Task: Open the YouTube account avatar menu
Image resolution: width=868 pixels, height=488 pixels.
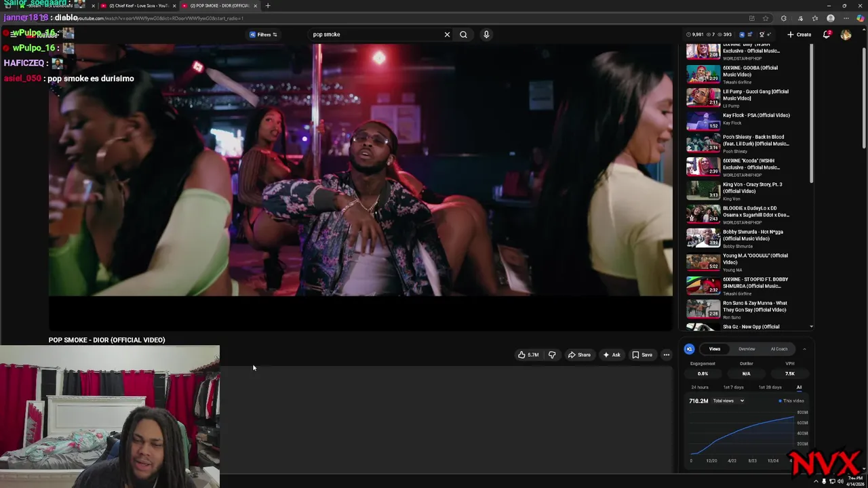Action: coord(846,35)
